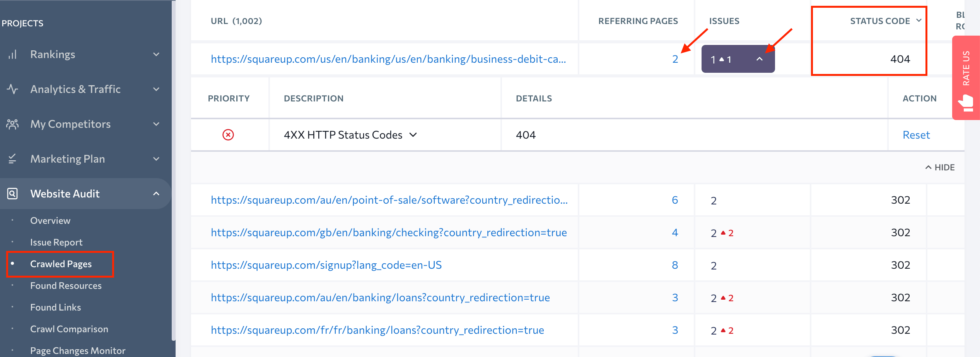Open the au/en/banking/loans URL link
Image resolution: width=980 pixels, height=357 pixels.
pos(380,297)
